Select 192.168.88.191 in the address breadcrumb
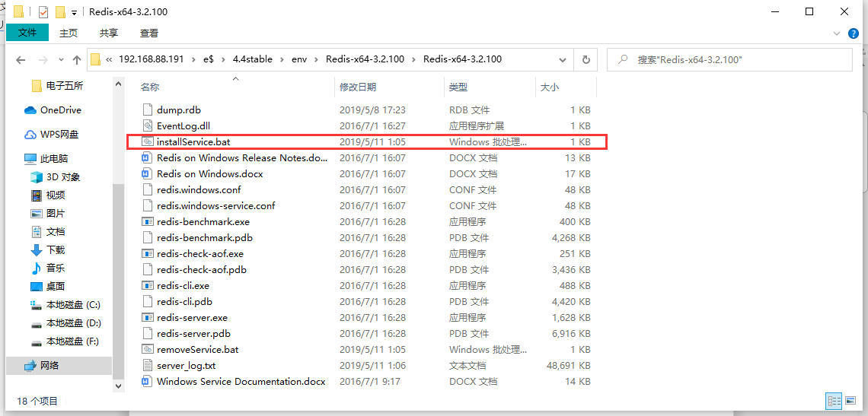Image resolution: width=868 pixels, height=416 pixels. click(x=151, y=59)
